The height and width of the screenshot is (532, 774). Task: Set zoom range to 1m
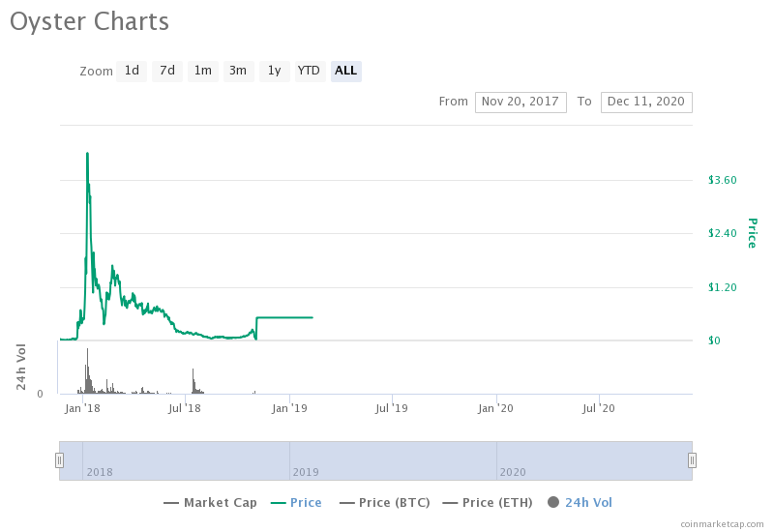point(202,71)
